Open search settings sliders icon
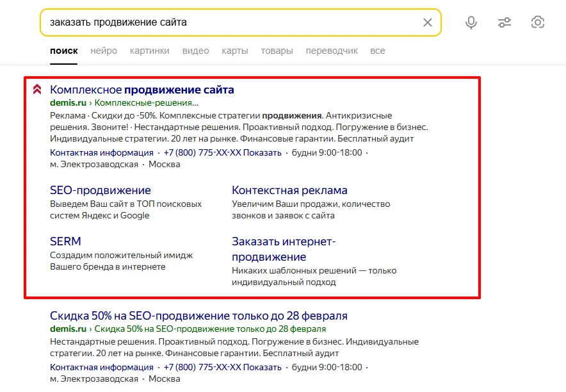 [x=505, y=22]
